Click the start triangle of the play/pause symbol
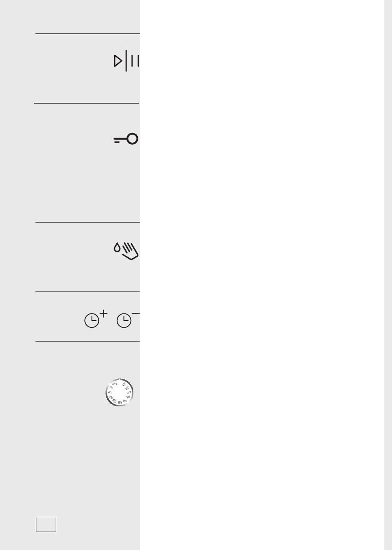The width and height of the screenshot is (392, 550). click(x=118, y=61)
